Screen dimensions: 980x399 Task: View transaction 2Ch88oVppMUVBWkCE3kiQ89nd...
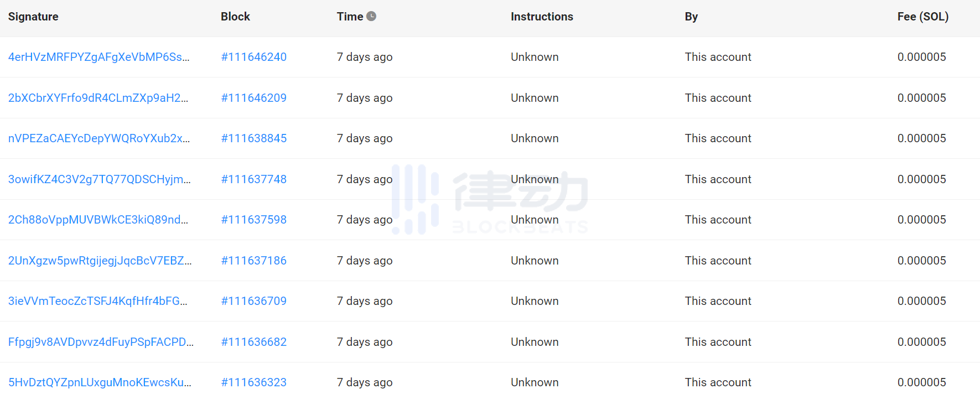98,220
